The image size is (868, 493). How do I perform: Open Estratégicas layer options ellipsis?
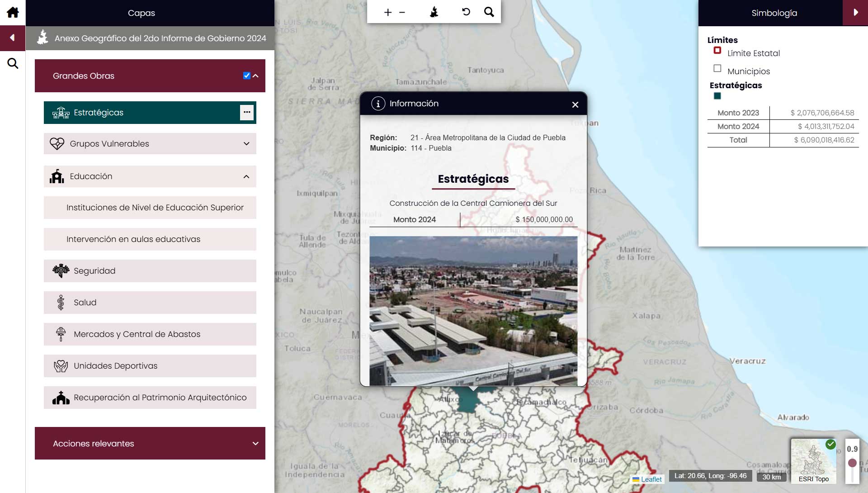coord(247,112)
